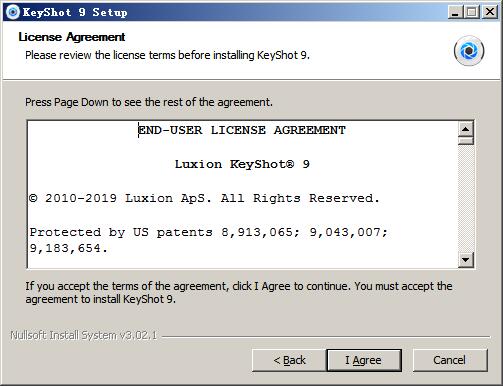Click the KeyShot icon in title bar
The height and width of the screenshot is (386, 503).
[13, 12]
